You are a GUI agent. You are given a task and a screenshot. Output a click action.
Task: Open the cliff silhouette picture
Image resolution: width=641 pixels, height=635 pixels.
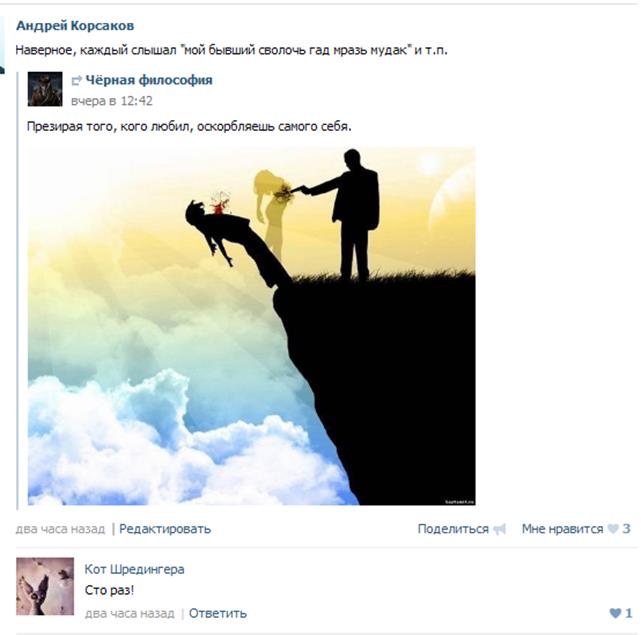pyautogui.click(x=251, y=326)
